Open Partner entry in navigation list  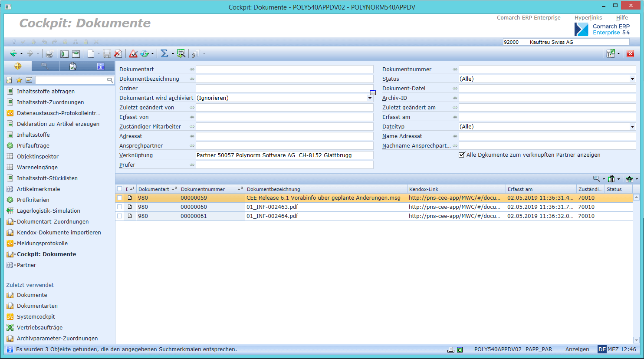tap(26, 265)
